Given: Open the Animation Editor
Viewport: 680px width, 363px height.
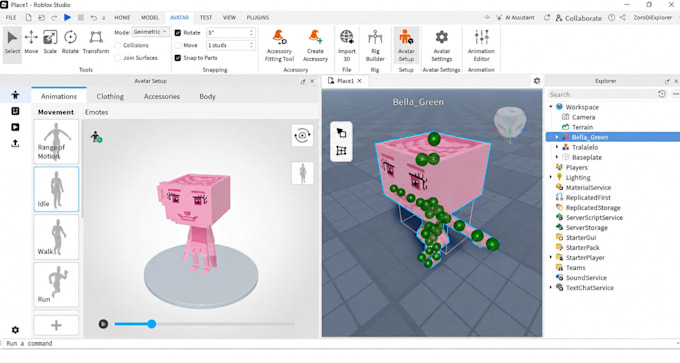Looking at the screenshot, I should [x=481, y=45].
